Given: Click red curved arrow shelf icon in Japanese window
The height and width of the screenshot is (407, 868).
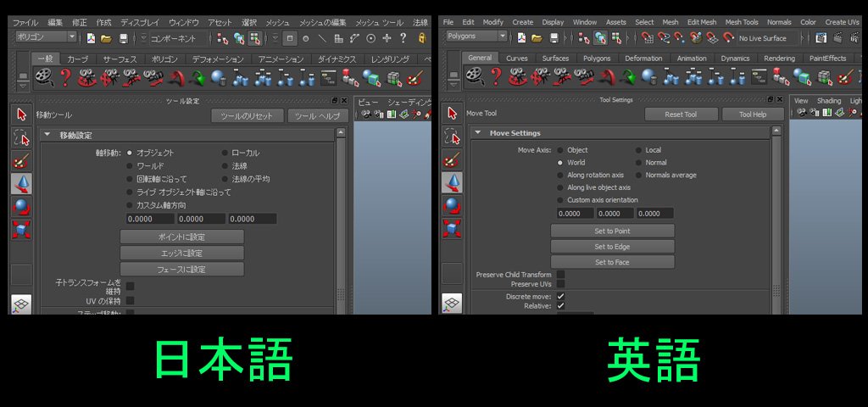Looking at the screenshot, I should coord(176,77).
